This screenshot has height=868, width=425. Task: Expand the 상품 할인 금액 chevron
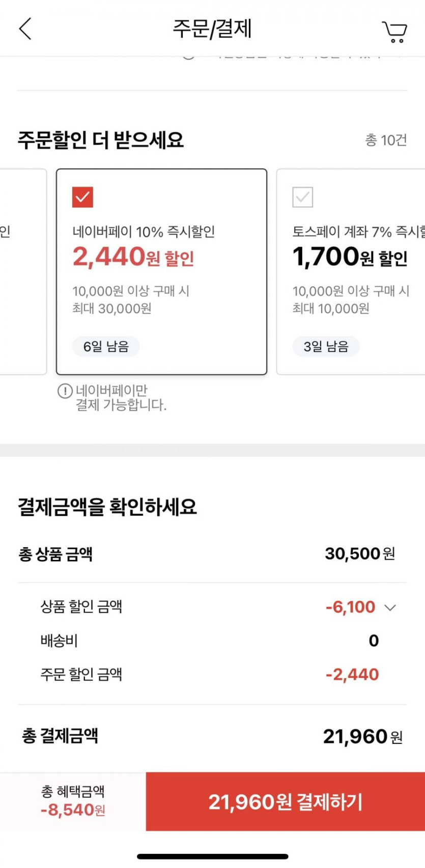390,608
